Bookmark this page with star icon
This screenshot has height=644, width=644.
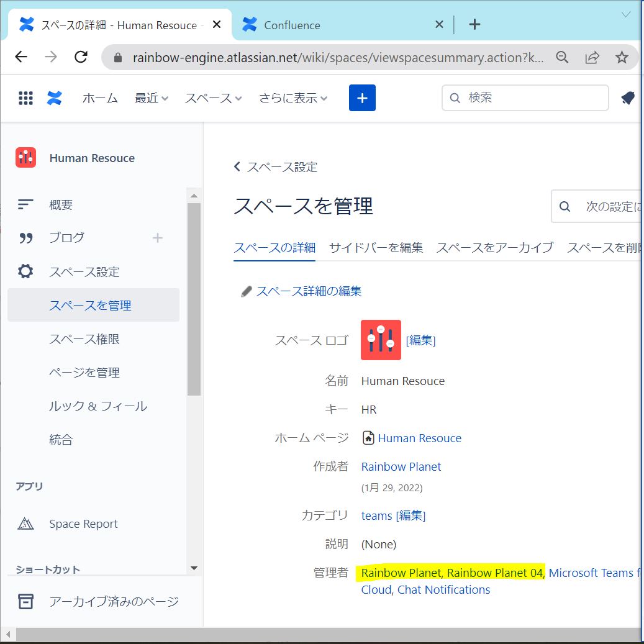[621, 57]
